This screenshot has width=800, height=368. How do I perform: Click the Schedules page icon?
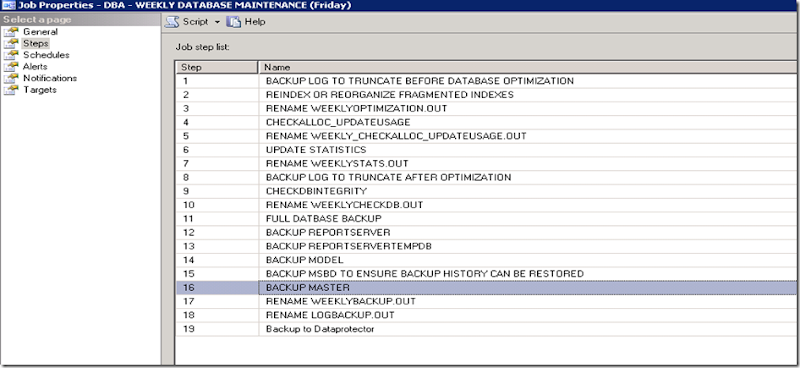pos(11,55)
